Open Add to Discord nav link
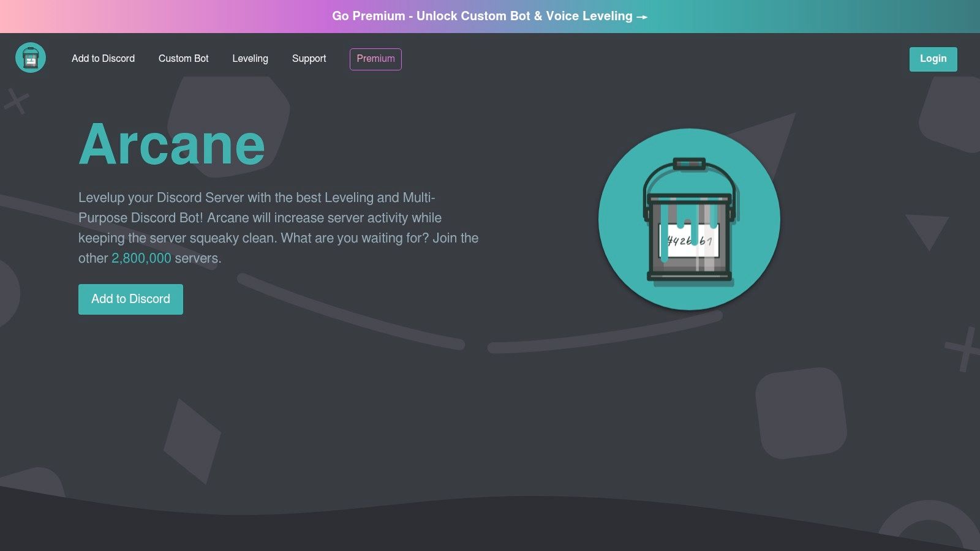Screen dimensions: 980x551 [103, 59]
